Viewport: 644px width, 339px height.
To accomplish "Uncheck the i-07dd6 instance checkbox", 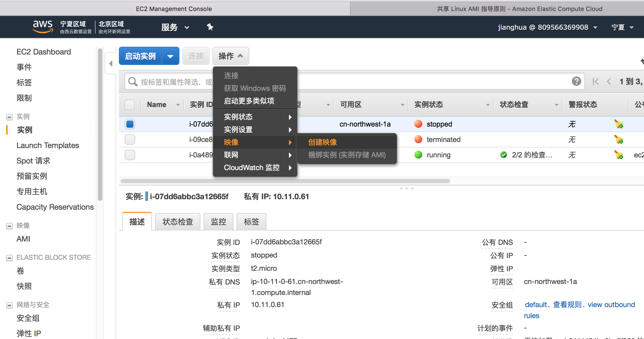I will click(130, 124).
